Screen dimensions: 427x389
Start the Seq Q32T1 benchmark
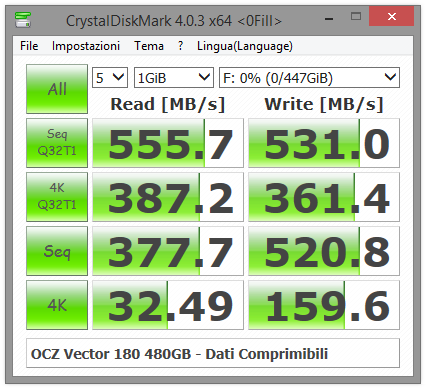(57, 143)
